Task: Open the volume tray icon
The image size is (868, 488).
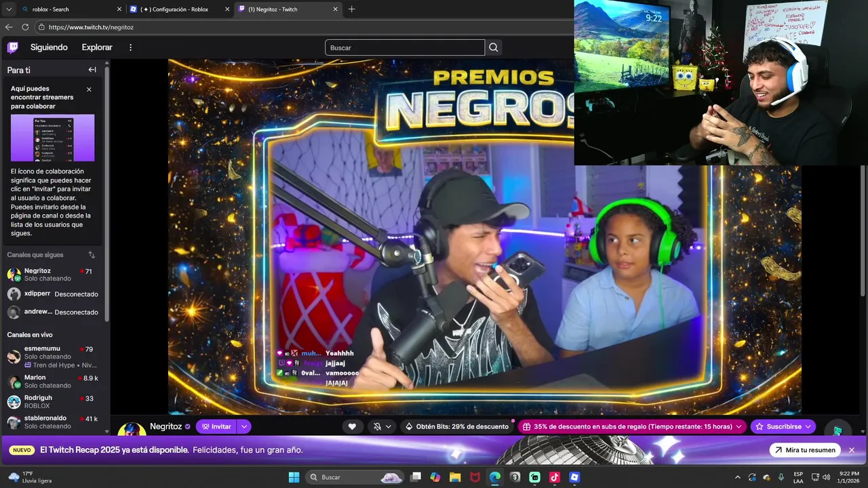Action: tap(826, 477)
